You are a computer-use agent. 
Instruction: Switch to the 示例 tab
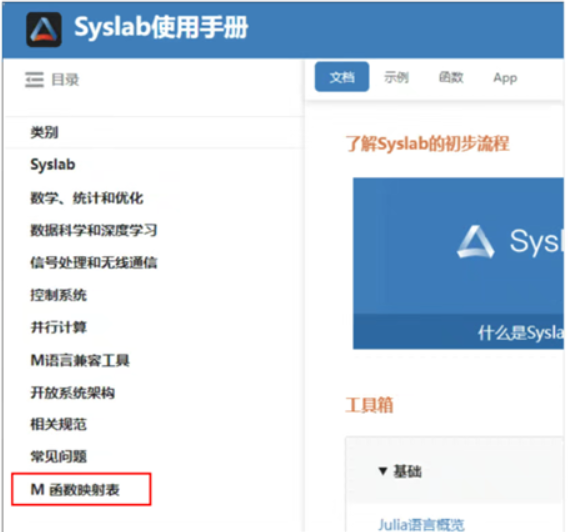coord(396,77)
